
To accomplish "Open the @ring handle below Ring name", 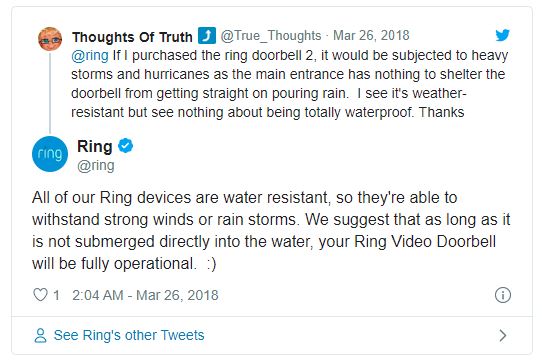I will (96, 166).
